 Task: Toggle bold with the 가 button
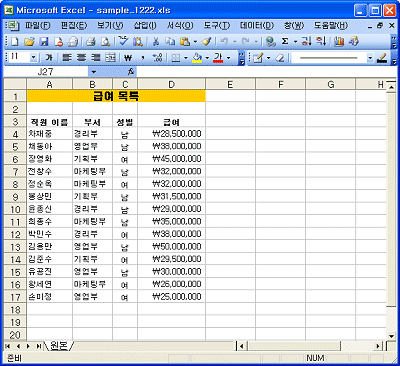(49, 58)
